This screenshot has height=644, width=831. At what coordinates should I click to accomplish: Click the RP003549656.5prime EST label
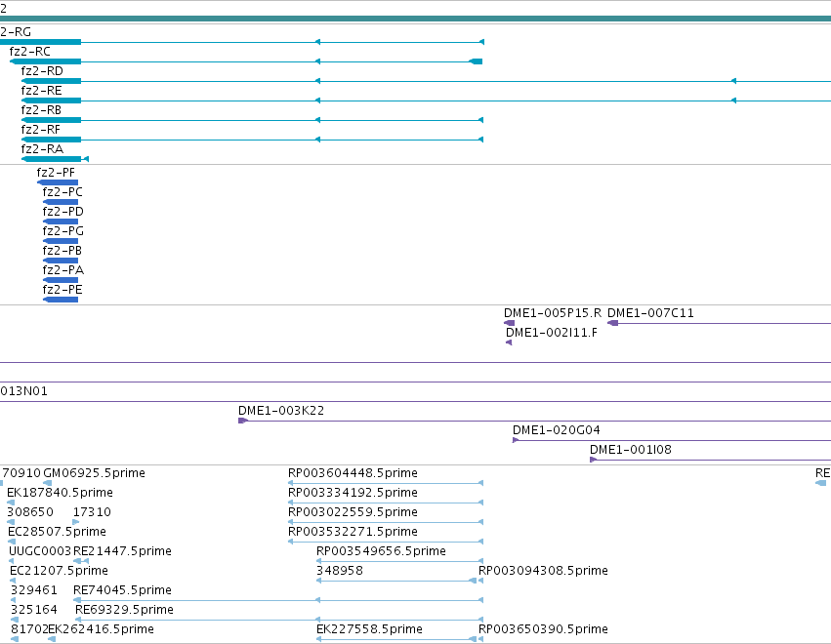[381, 551]
